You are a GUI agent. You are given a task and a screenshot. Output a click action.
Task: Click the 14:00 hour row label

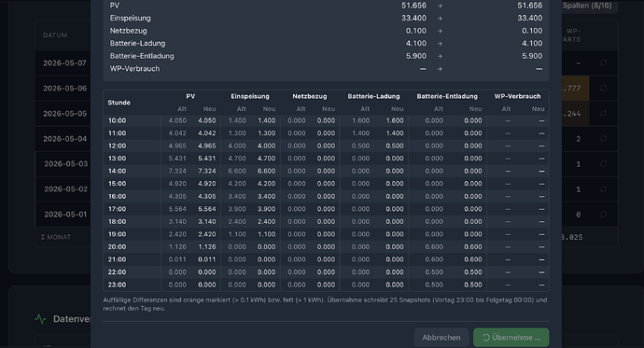[117, 171]
